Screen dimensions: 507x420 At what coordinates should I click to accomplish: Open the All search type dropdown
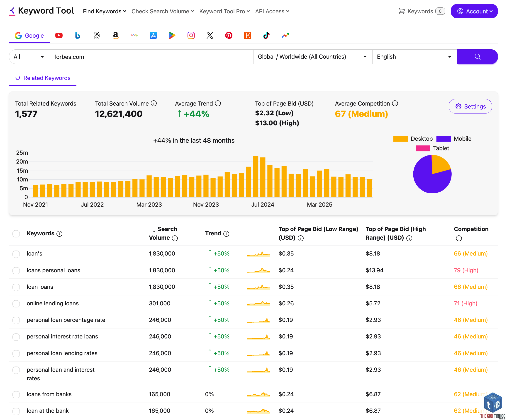(29, 57)
